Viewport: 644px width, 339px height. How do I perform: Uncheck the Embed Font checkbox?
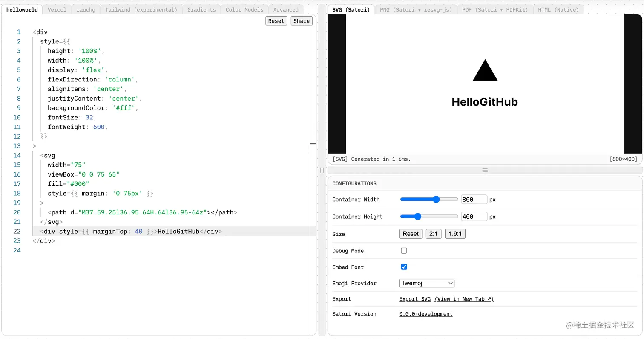404,267
